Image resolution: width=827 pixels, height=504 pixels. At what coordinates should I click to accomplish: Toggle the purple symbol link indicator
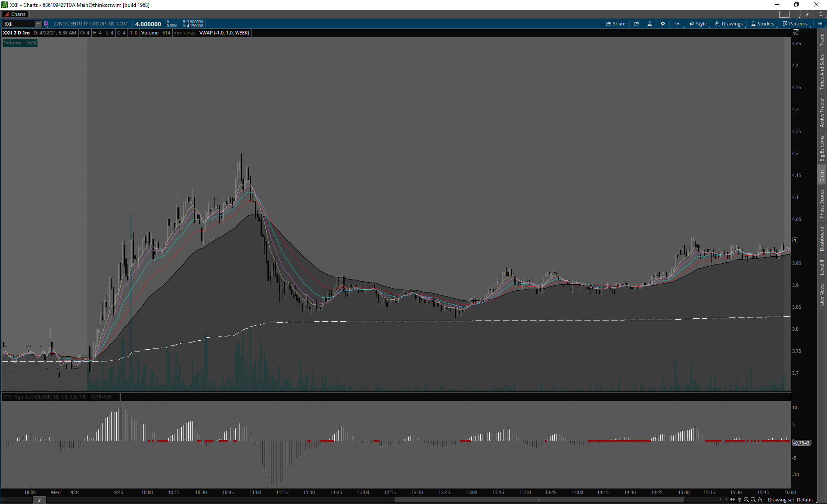coord(46,24)
